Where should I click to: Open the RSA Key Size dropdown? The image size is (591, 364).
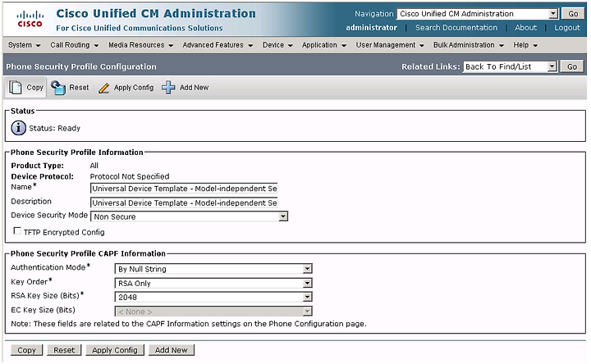[x=213, y=297]
